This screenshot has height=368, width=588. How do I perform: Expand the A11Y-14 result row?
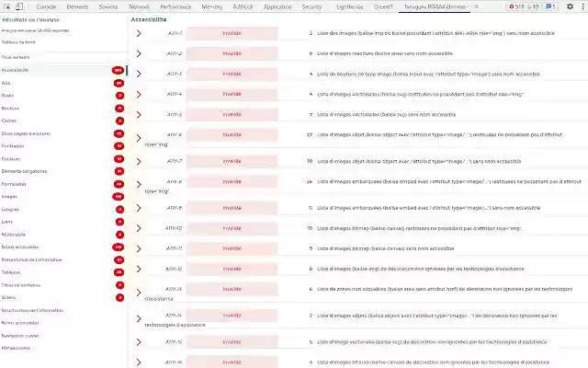139,319
